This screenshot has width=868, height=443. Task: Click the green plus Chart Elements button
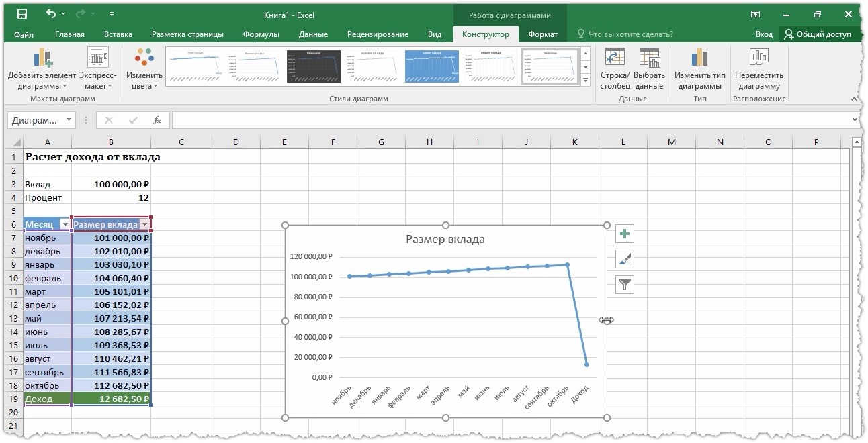(x=625, y=234)
